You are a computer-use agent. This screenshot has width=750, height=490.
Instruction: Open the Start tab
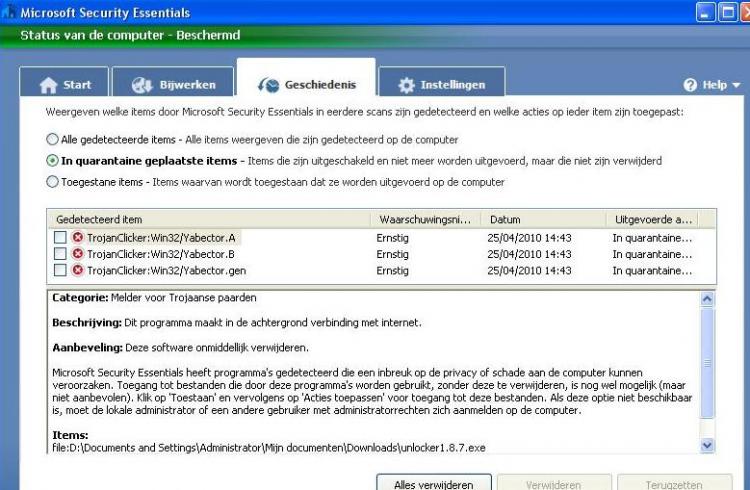click(64, 84)
